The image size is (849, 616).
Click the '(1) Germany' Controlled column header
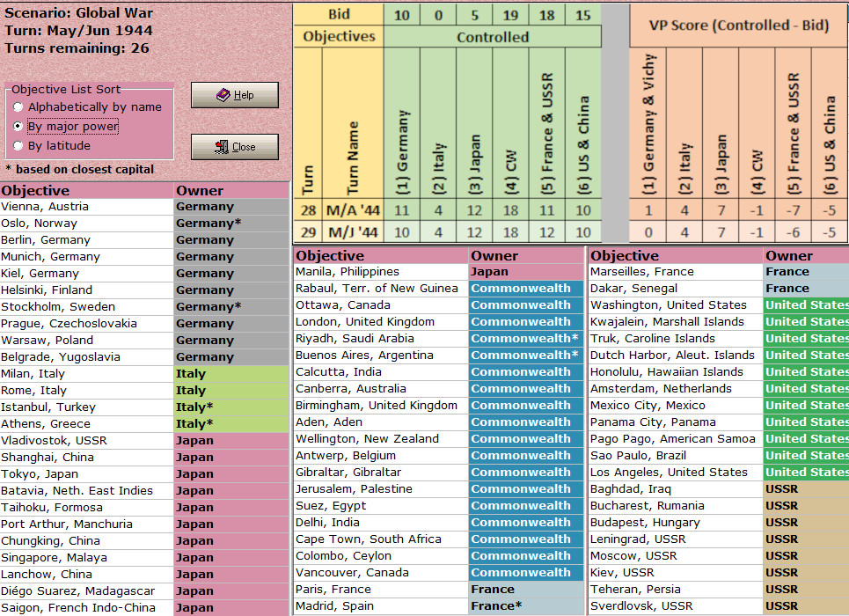tap(402, 123)
